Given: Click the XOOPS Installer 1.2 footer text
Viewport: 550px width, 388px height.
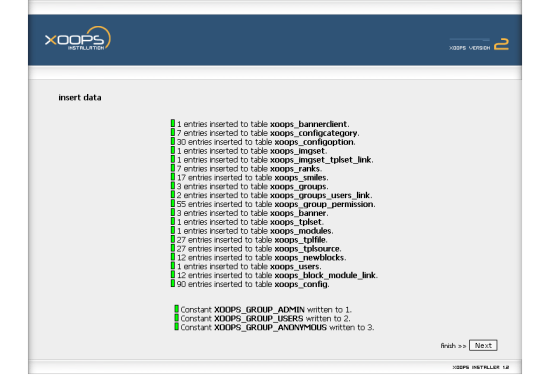Looking at the screenshot, I should pyautogui.click(x=481, y=367).
